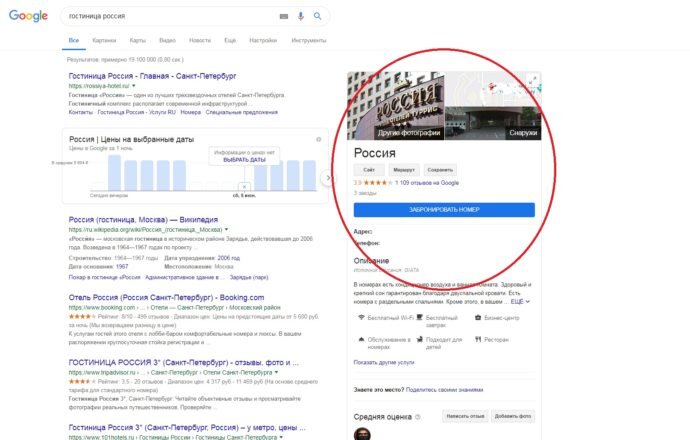
Task: Click the ЗАБРОНИРОВАТЬ НОМЕР blue button
Action: pos(444,210)
